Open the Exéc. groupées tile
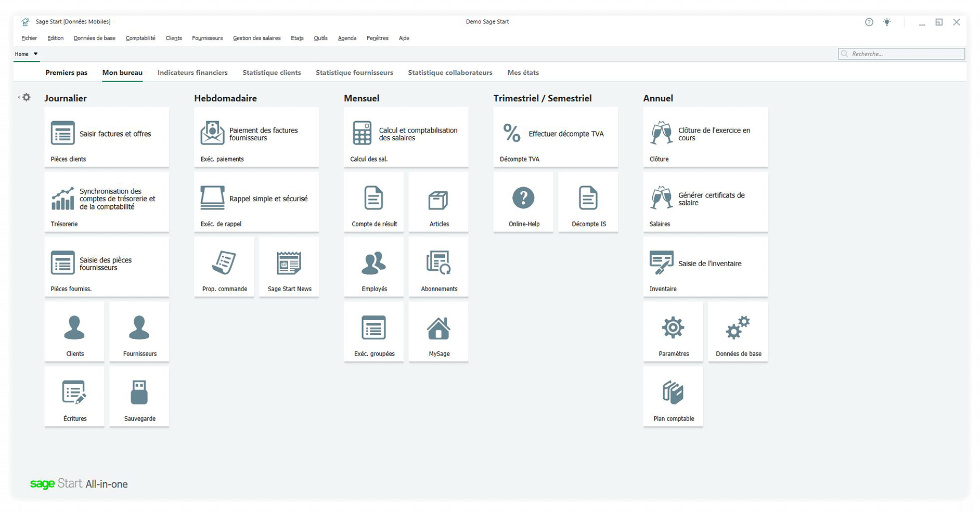Image resolution: width=980 pixels, height=512 pixels. (374, 332)
